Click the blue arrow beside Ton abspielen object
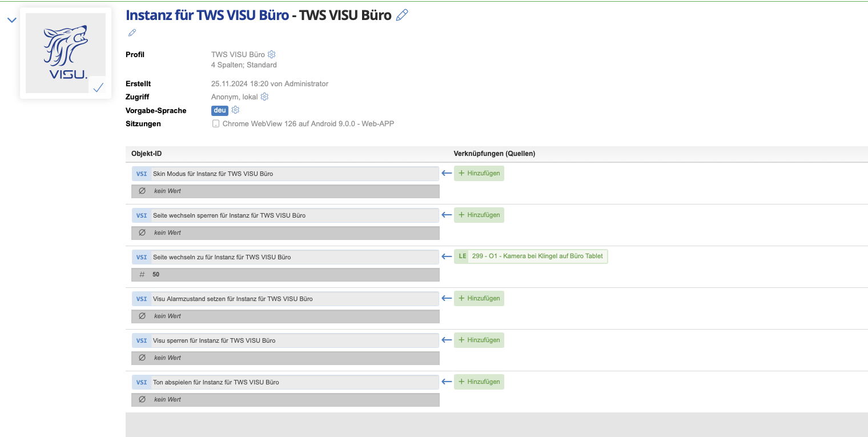The width and height of the screenshot is (868, 437). [x=447, y=382]
